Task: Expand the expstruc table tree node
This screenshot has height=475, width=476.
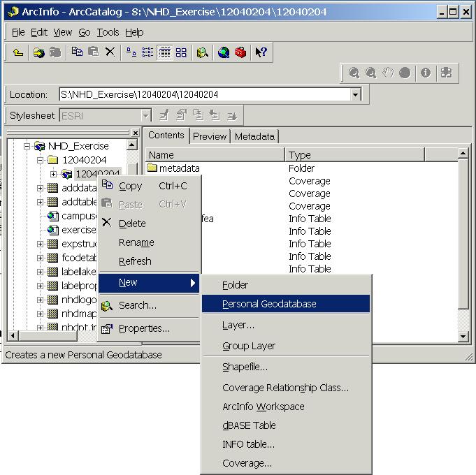Action: tap(40, 244)
